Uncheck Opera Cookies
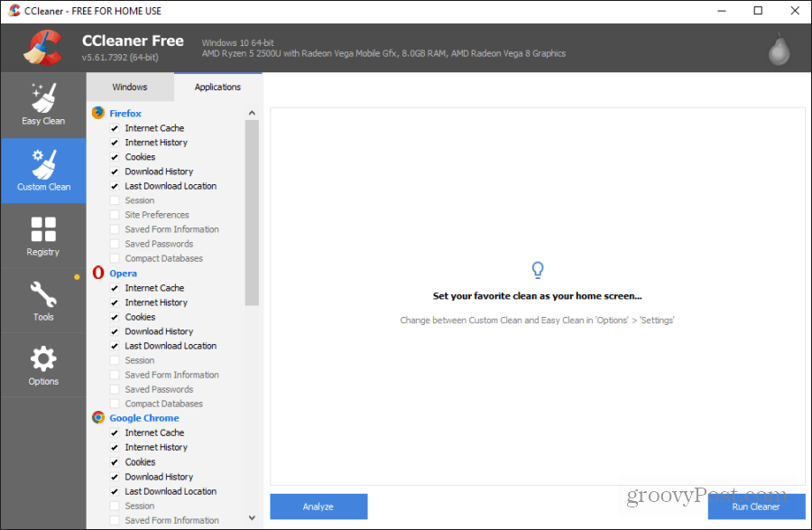Screen dimensions: 812x530 click(115, 317)
